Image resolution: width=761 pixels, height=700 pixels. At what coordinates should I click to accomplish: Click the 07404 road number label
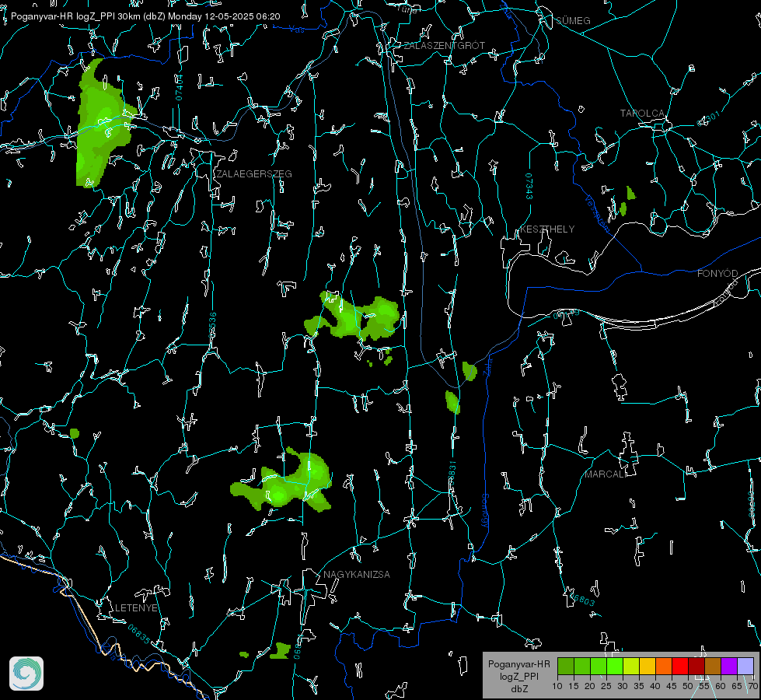point(179,87)
